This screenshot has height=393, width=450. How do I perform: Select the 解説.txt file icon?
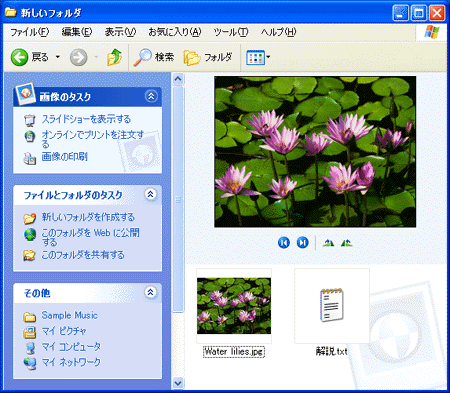332,306
